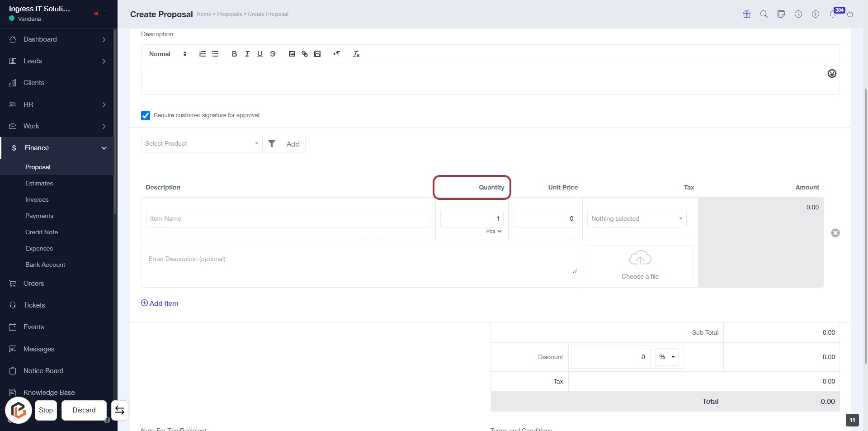The width and height of the screenshot is (868, 431).
Task: Click the insert image icon
Action: point(292,54)
